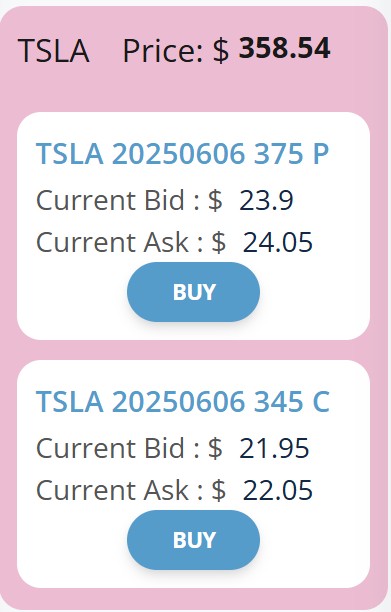Click the 358.54 stock price value
Image resolution: width=391 pixels, height=612 pixels.
coord(284,48)
